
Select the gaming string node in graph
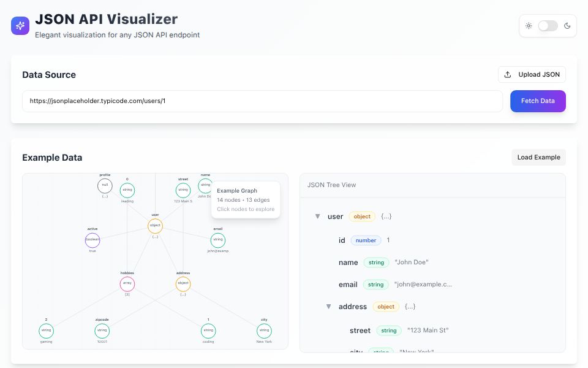(x=46, y=331)
